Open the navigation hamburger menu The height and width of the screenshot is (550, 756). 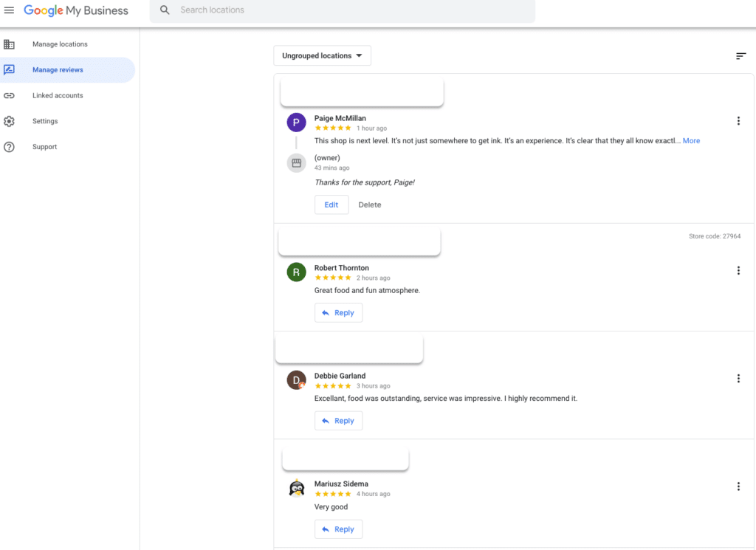coord(10,10)
